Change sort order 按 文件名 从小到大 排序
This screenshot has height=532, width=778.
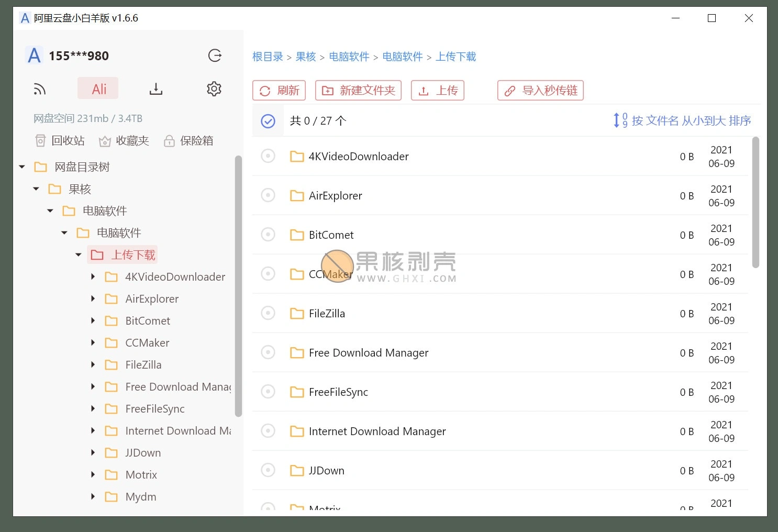point(682,120)
